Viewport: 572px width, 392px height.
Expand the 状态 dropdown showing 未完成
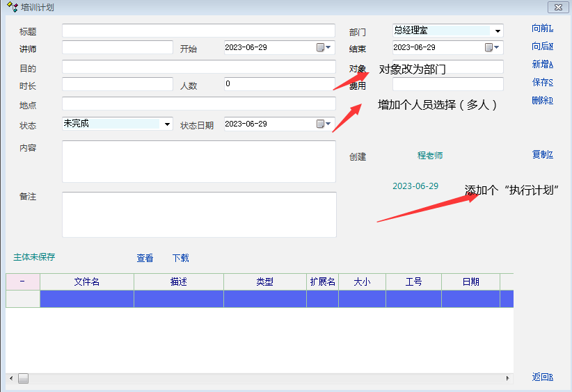167,124
